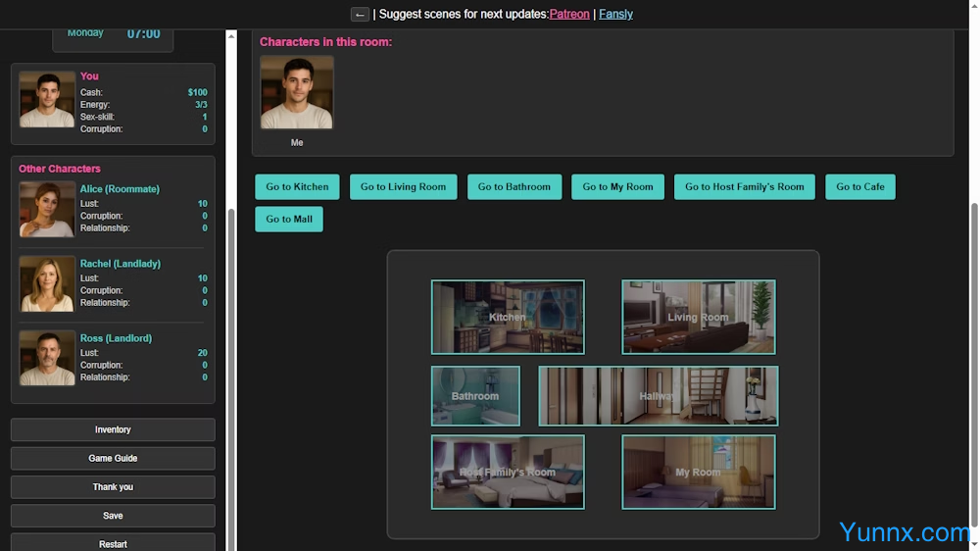Screen dimensions: 980x551
Task: Click your player portrait in sidebar
Action: coord(47,99)
